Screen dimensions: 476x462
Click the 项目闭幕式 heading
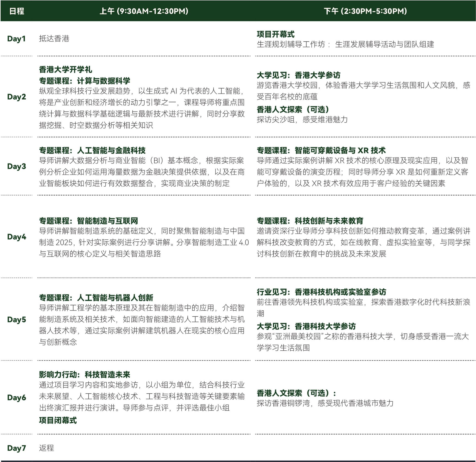click(x=58, y=420)
